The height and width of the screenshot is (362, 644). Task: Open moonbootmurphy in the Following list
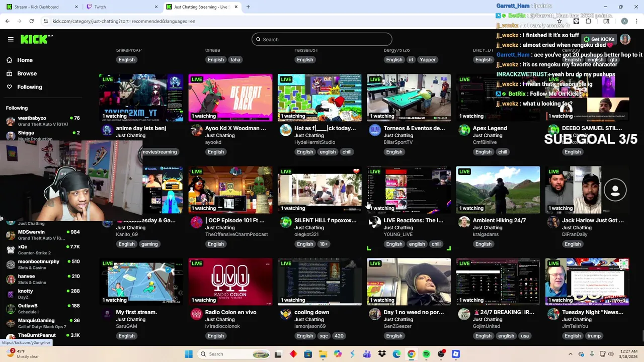pos(43,264)
